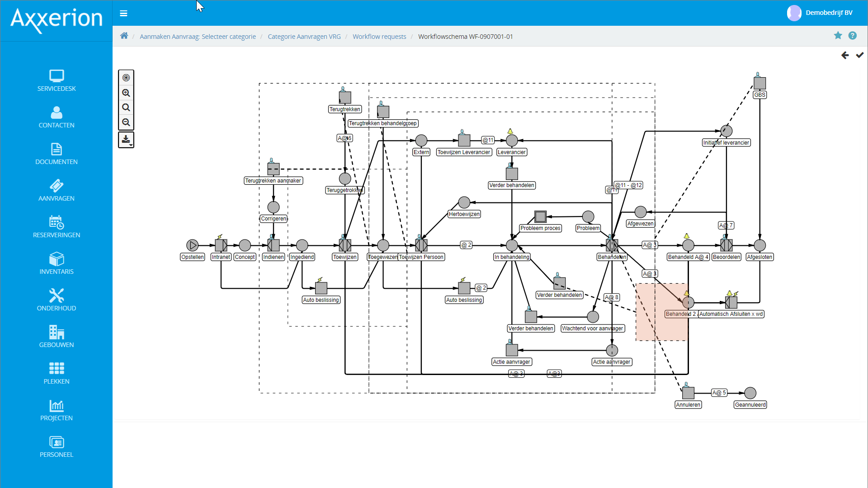Screen dimensions: 868x488
Task: Open the breadcrumb entry Workflow requests
Action: (379, 37)
